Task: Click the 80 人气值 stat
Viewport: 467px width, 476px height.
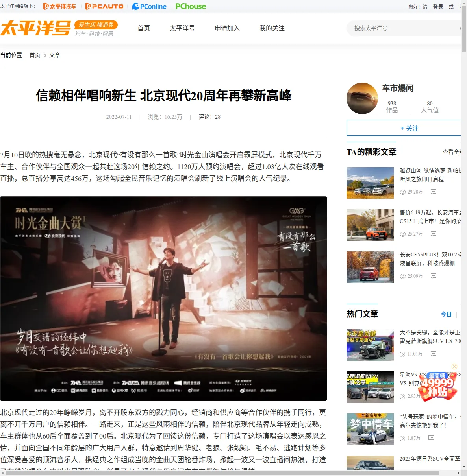Action: point(430,107)
